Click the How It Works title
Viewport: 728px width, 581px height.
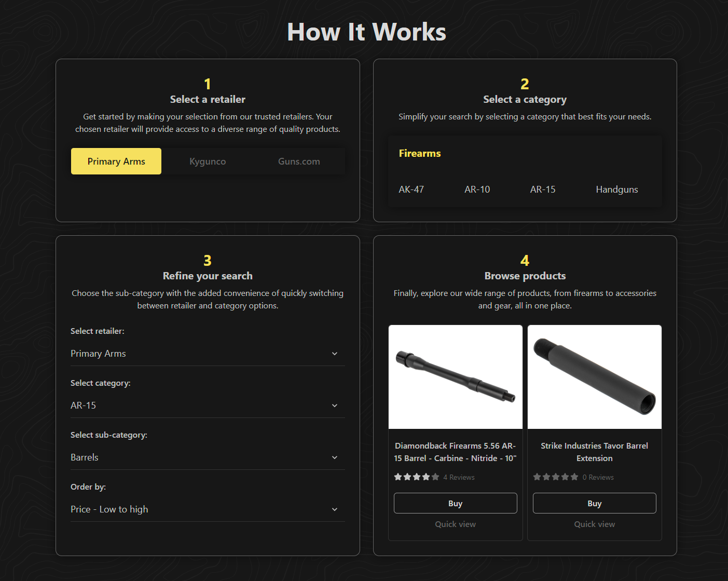[367, 32]
